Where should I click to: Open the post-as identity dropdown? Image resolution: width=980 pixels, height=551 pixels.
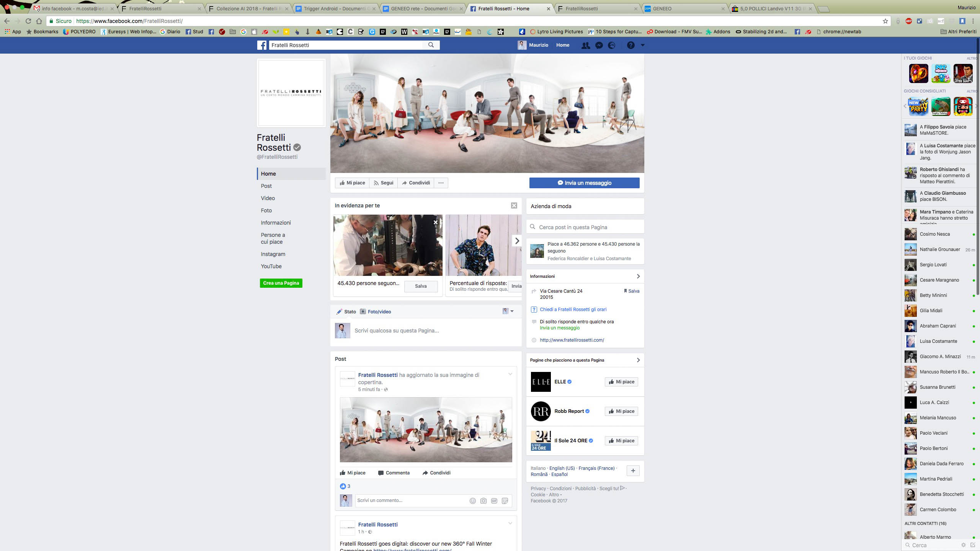click(x=508, y=311)
